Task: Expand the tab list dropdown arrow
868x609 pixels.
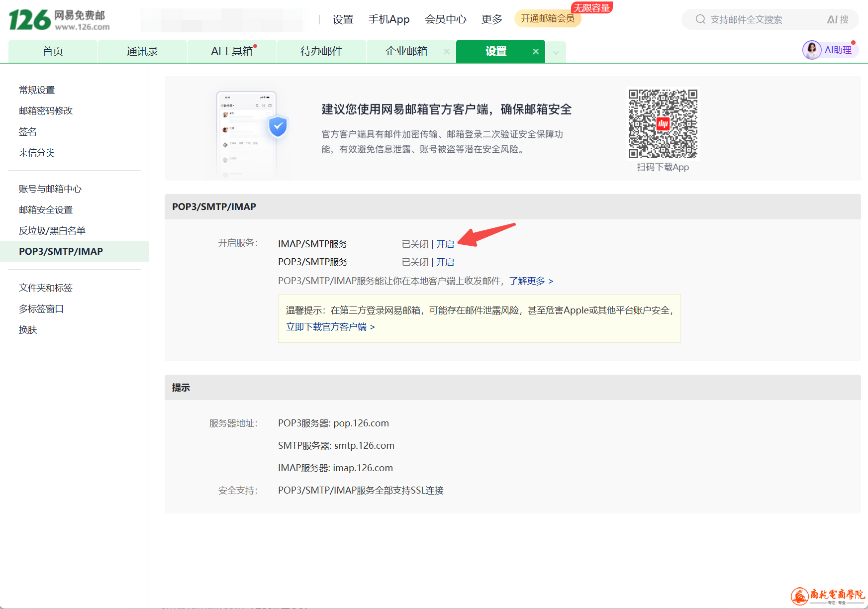Action: (556, 52)
